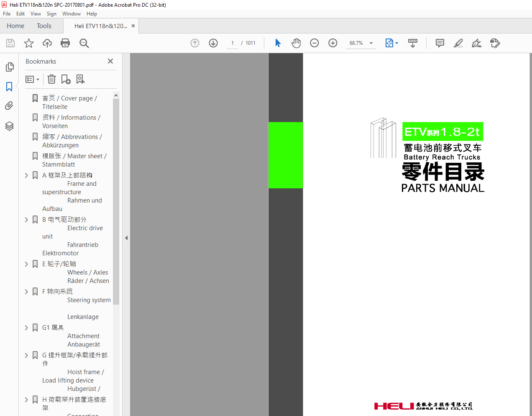
Task: Expand the G 提升框架 bookmark
Action: (26, 355)
